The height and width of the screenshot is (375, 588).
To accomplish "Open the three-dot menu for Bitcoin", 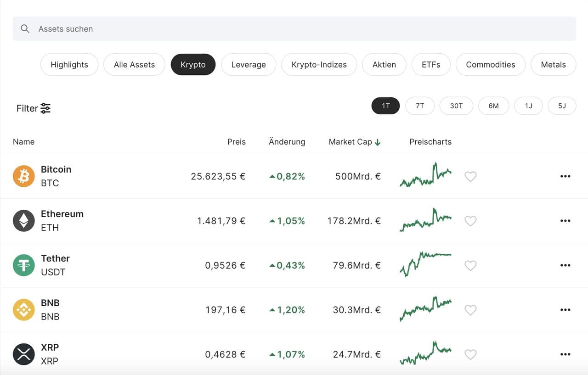I will 565,176.
